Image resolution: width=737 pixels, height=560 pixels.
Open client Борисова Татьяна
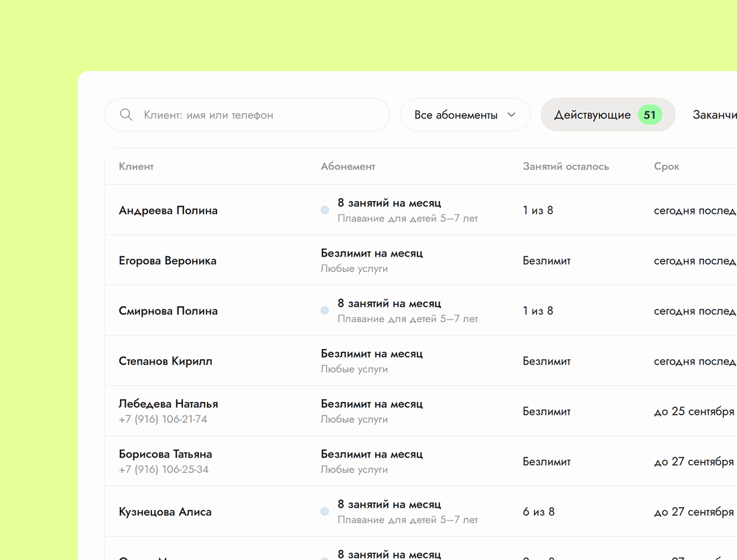(x=165, y=454)
